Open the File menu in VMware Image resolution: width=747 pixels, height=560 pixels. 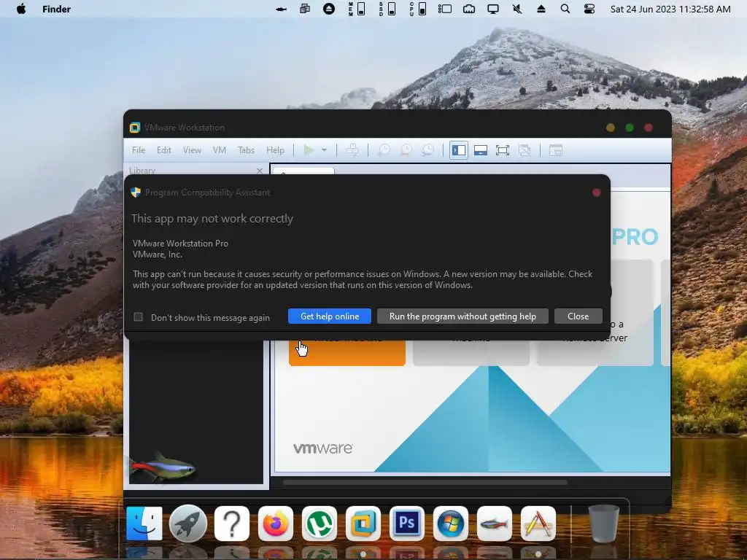tap(139, 150)
